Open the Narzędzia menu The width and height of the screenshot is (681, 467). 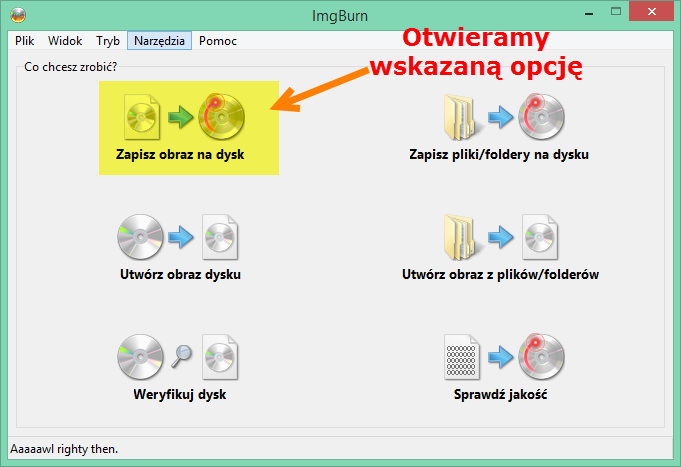159,41
